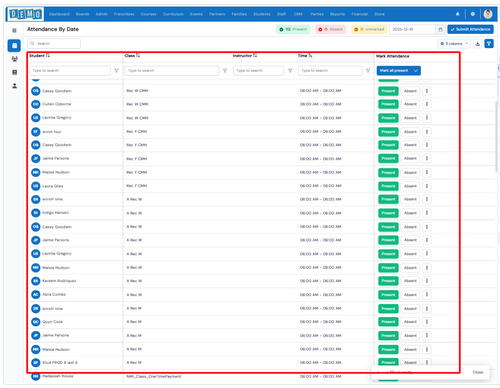
Task: Mark Cullen Osborne as Present
Action: pos(388,104)
